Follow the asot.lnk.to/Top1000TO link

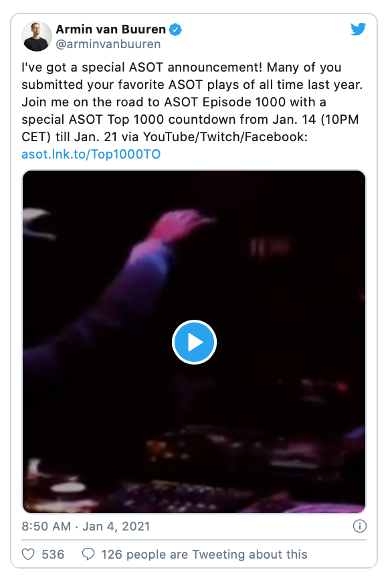coord(91,154)
